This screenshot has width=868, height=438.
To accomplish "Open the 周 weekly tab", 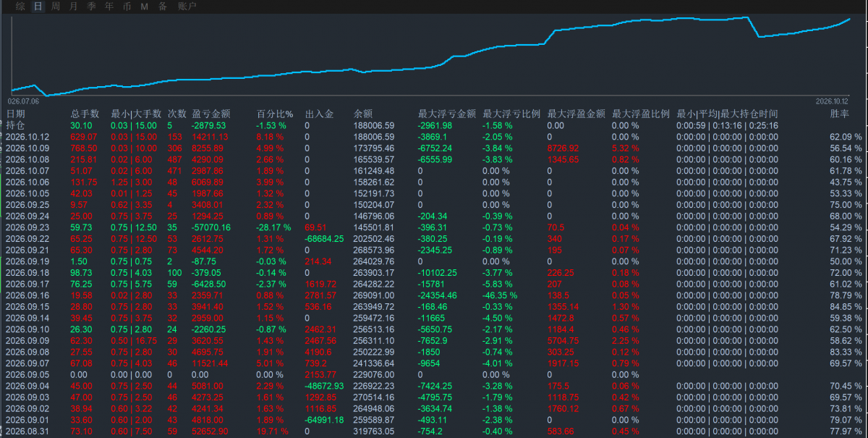I will (x=56, y=7).
